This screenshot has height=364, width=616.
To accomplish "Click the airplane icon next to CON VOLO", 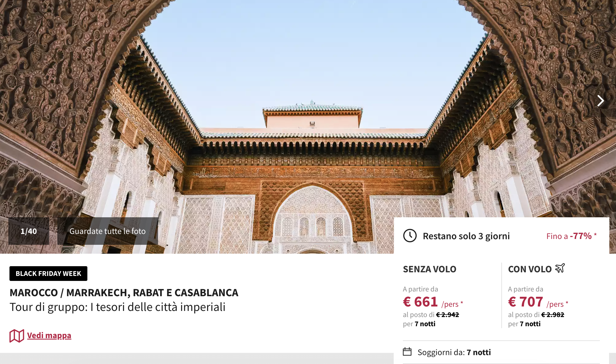I will pos(560,268).
